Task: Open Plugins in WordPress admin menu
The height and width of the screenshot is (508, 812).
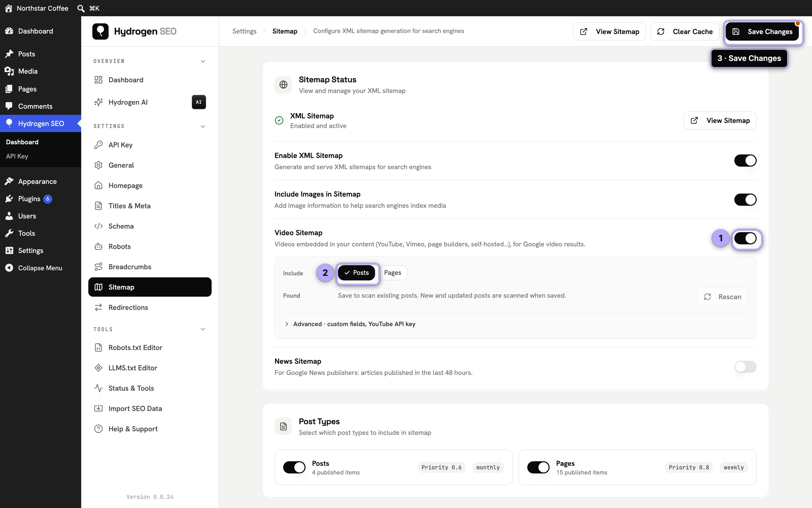Action: pyautogui.click(x=41, y=199)
